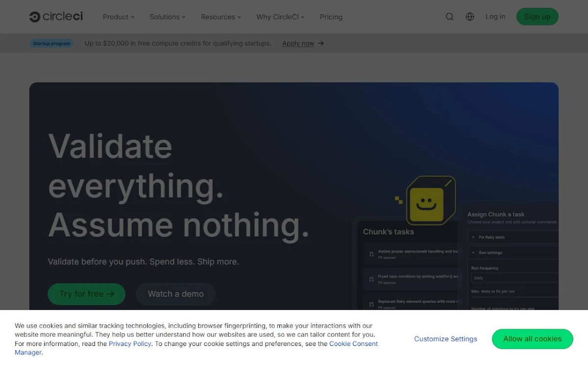Collapse the 'Run settings' section
The width and height of the screenshot is (588, 368).
513,253
